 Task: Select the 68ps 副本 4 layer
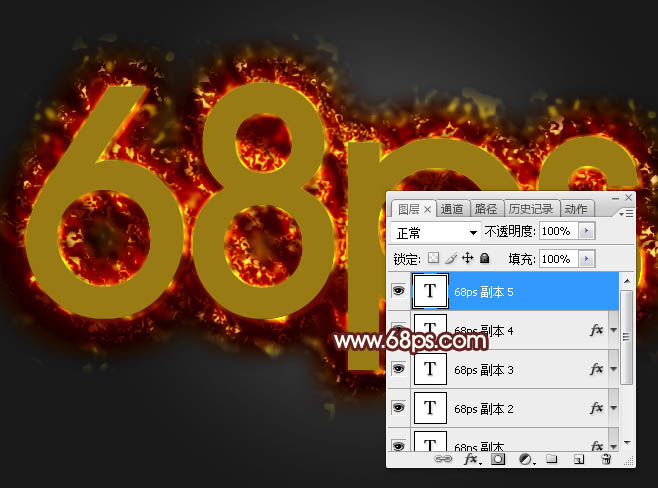coord(504,330)
